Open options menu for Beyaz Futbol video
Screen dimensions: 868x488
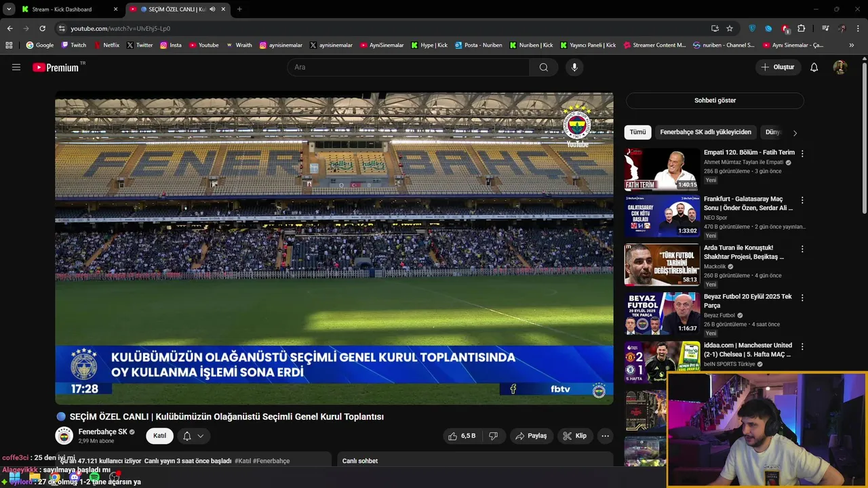[802, 298]
